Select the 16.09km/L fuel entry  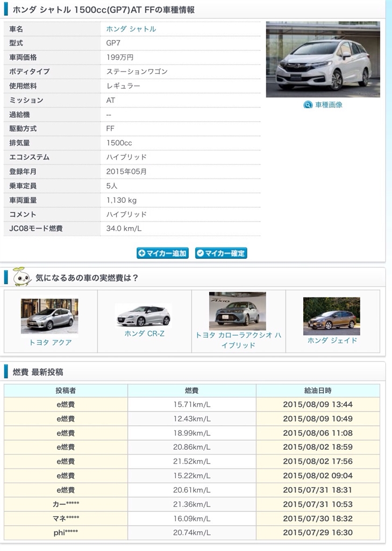(x=192, y=519)
